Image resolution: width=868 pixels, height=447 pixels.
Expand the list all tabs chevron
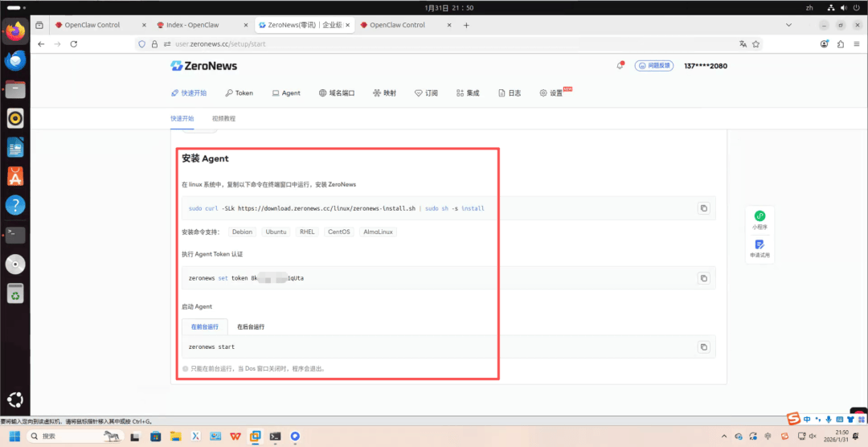789,25
